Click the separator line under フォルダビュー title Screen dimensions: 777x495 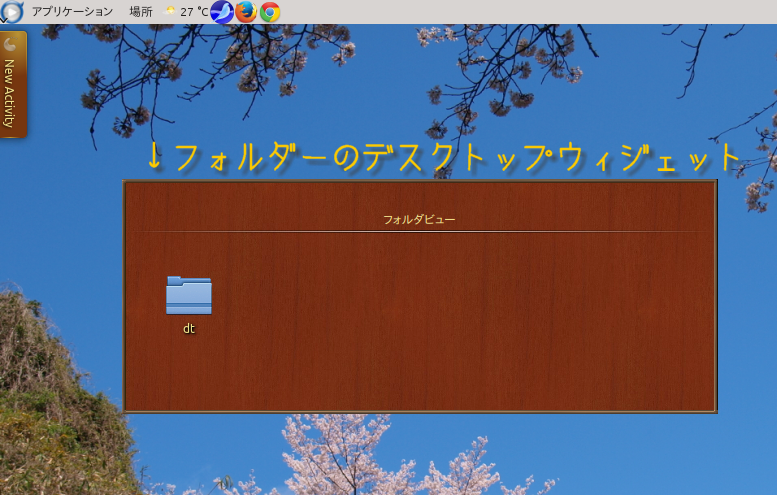click(419, 231)
